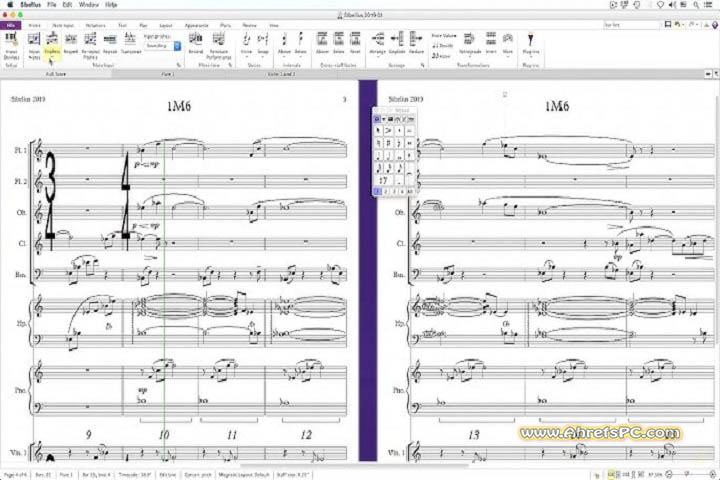This screenshot has width=720, height=480.
Task: Click the Flexi-time Record button
Action: (196, 44)
